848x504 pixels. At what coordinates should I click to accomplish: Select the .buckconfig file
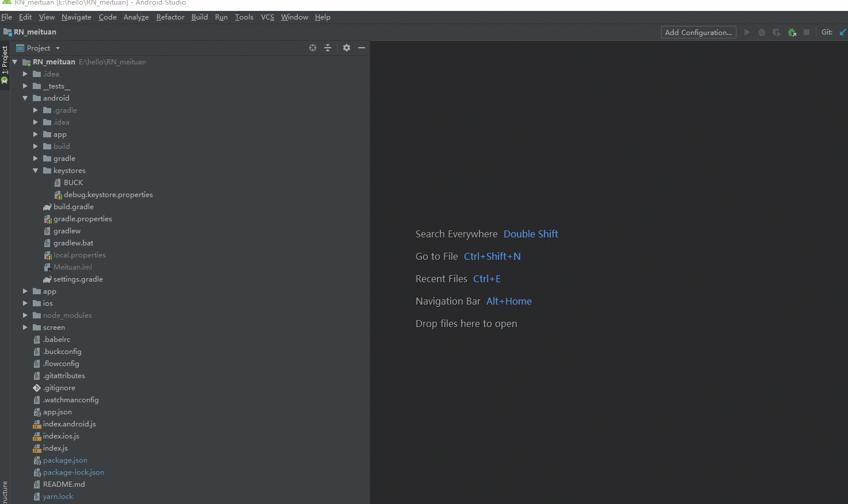62,352
